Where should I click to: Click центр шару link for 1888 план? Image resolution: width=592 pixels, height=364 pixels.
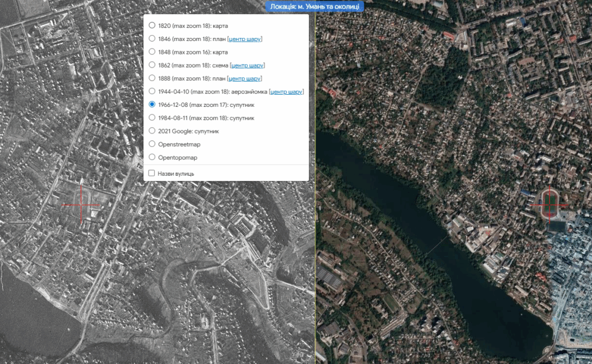tap(245, 79)
